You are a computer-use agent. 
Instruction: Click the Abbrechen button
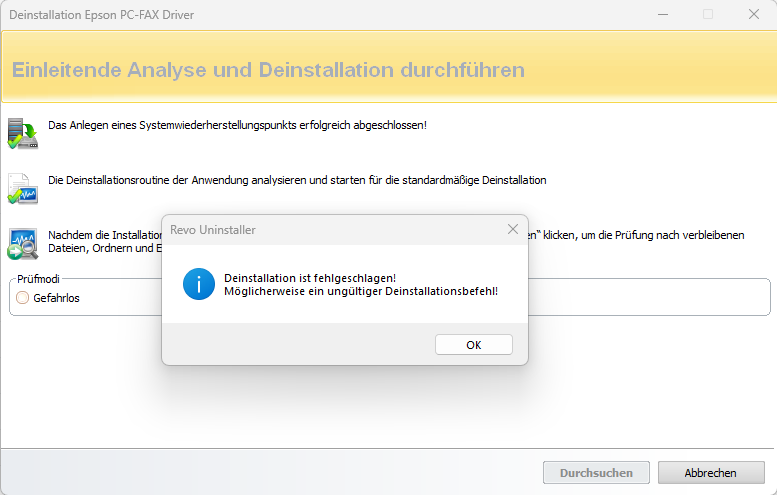click(x=711, y=473)
